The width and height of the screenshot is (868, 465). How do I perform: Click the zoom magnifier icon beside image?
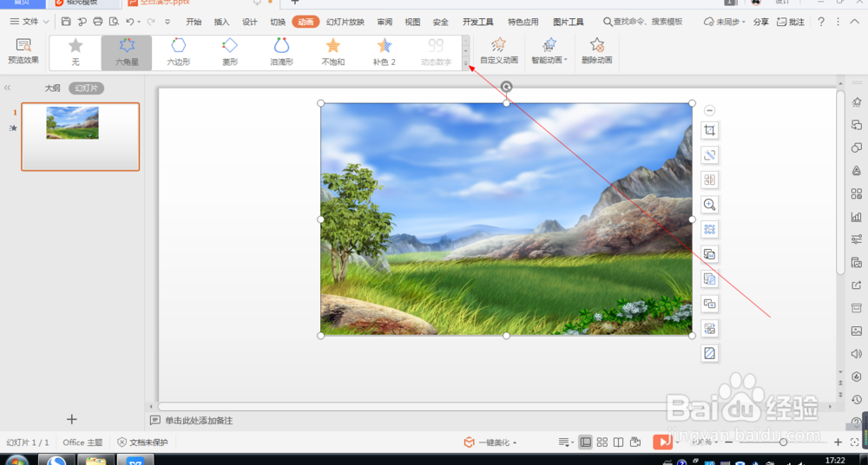pyautogui.click(x=709, y=204)
